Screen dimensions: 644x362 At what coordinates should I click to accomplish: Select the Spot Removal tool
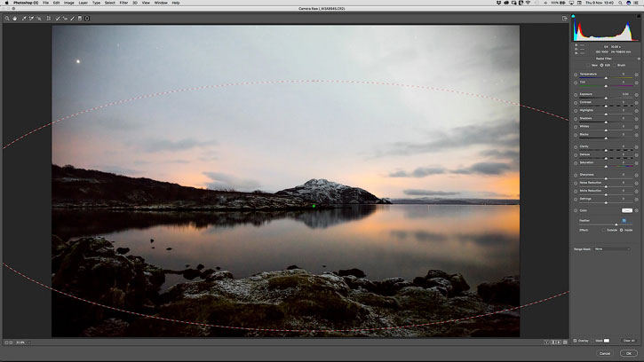pyautogui.click(x=58, y=19)
